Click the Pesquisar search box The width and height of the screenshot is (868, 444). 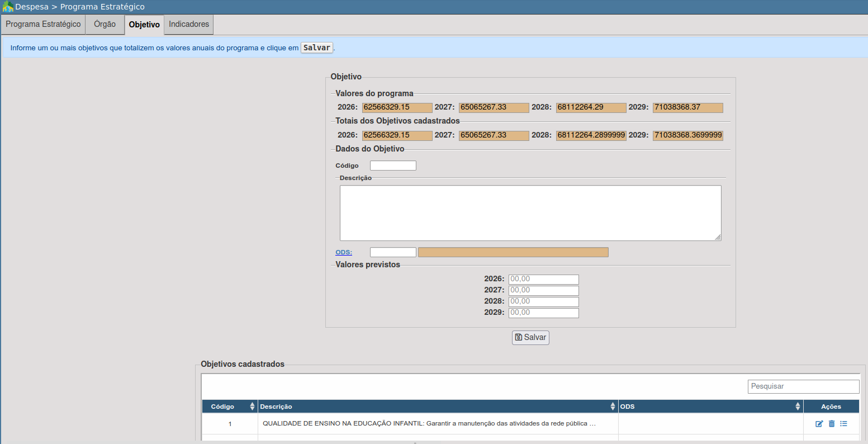[803, 386]
